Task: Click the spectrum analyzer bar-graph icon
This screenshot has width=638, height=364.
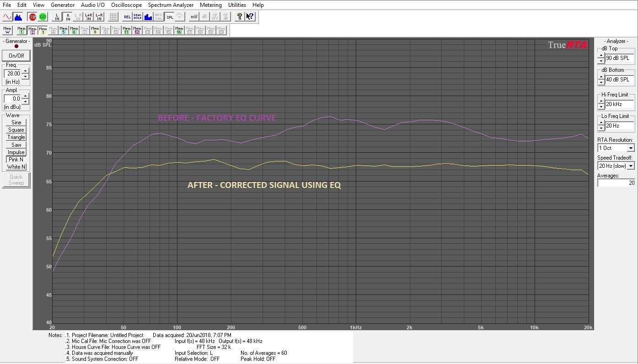Action: pos(18,16)
